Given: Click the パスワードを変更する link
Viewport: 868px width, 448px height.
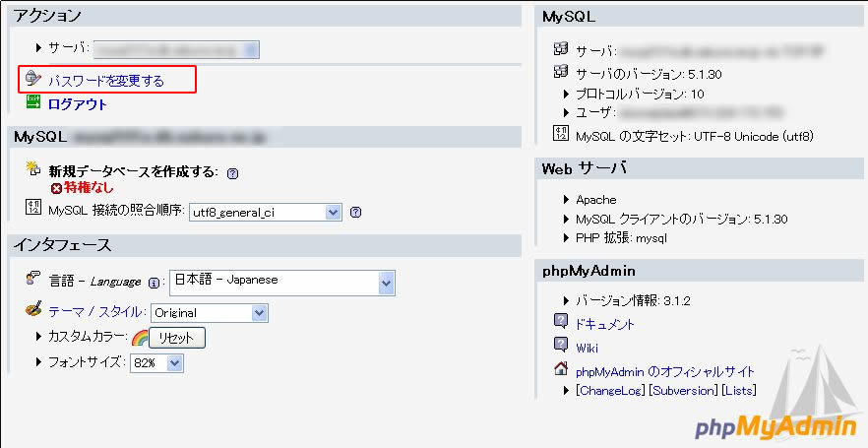Looking at the screenshot, I should 106,81.
